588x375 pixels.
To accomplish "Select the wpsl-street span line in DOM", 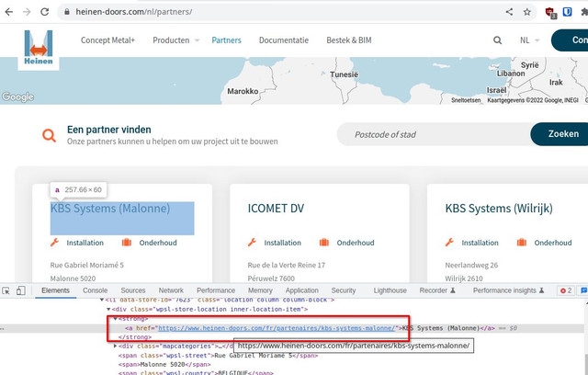I will point(219,355).
